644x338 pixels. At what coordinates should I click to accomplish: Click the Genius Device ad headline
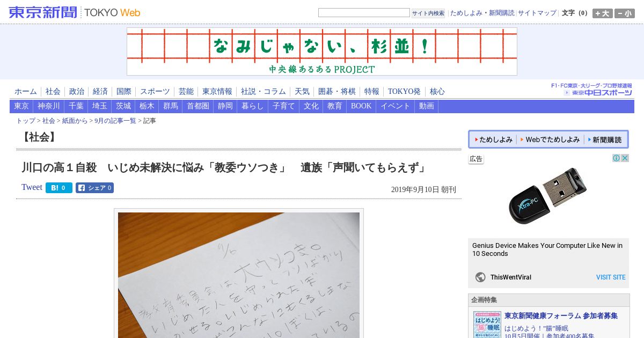[547, 249]
